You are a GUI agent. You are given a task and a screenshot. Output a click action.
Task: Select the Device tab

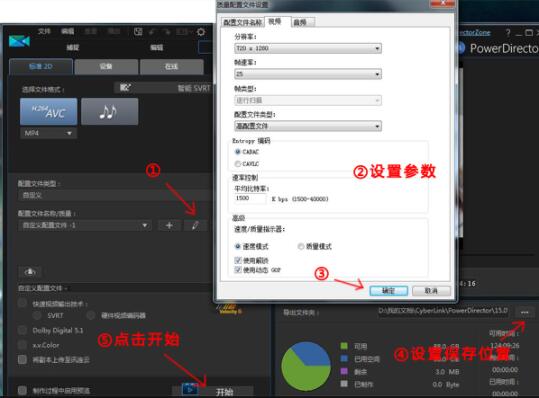[106, 66]
